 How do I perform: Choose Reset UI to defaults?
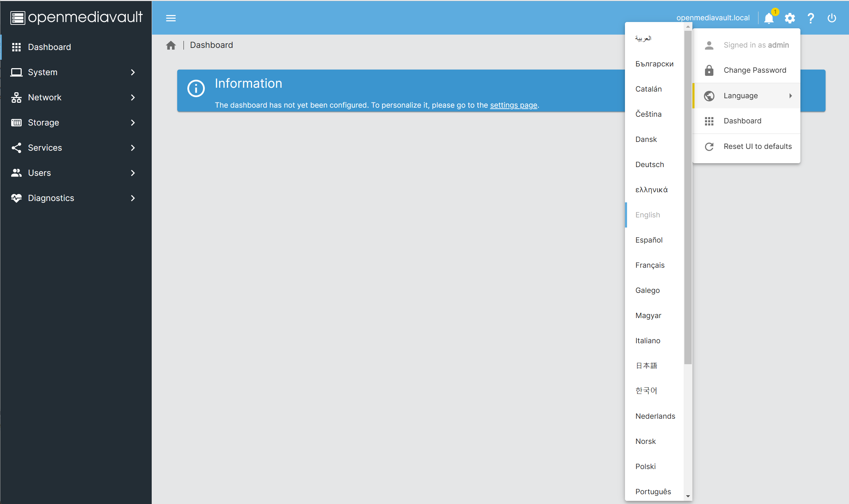(747, 146)
